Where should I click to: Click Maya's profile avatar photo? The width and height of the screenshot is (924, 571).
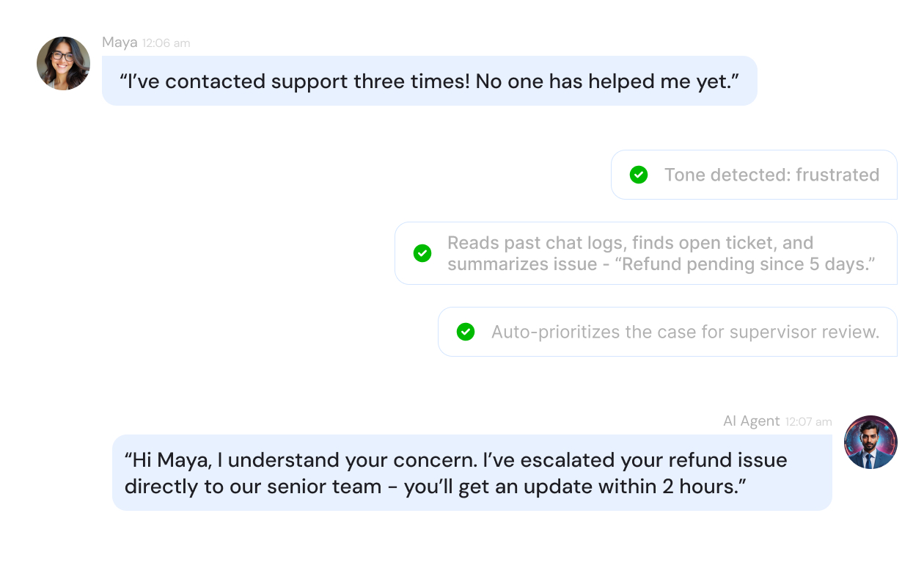point(64,64)
